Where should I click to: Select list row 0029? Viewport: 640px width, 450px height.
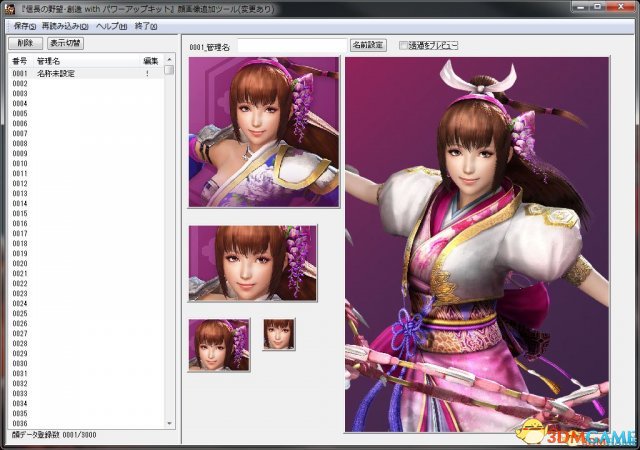tap(86, 354)
